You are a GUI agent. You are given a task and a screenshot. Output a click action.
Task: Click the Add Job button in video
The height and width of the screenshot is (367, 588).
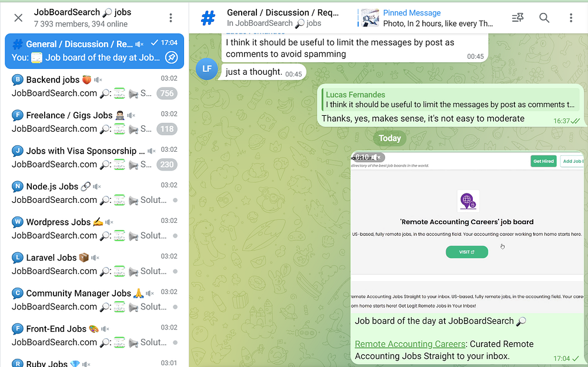(572, 161)
